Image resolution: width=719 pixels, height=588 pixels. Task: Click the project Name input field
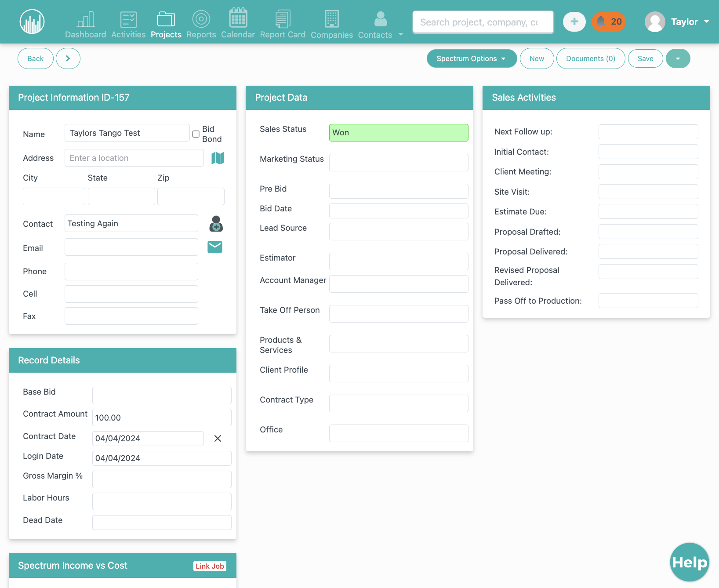coord(127,133)
